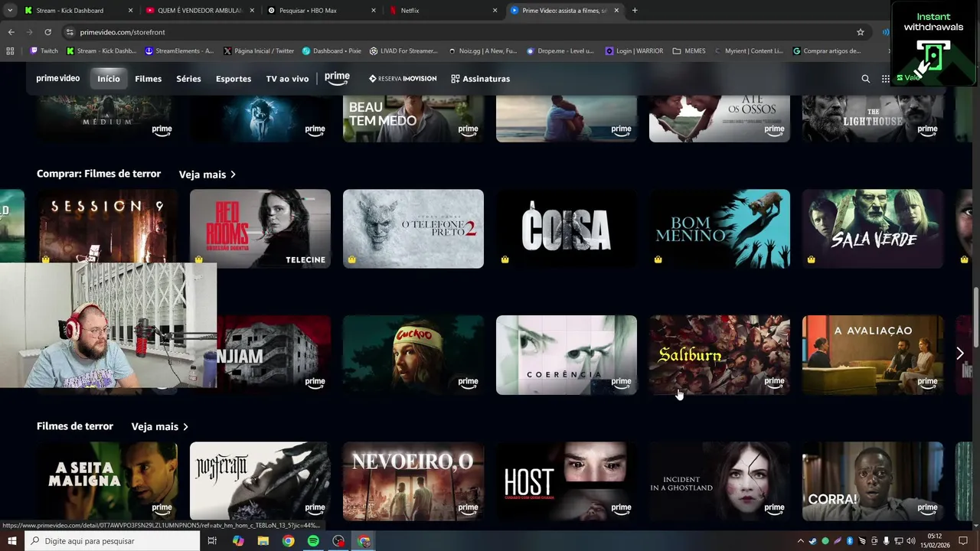Open The Lighthouse thumbnail
Image resolution: width=980 pixels, height=551 pixels.
click(x=873, y=119)
